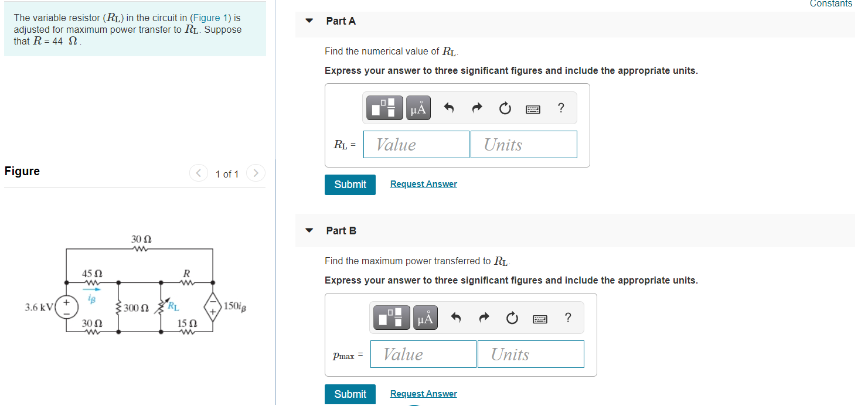Screen dimensions: 868x406
Task: Click the redo arrow in Part A toolbar
Action: pyautogui.click(x=476, y=107)
